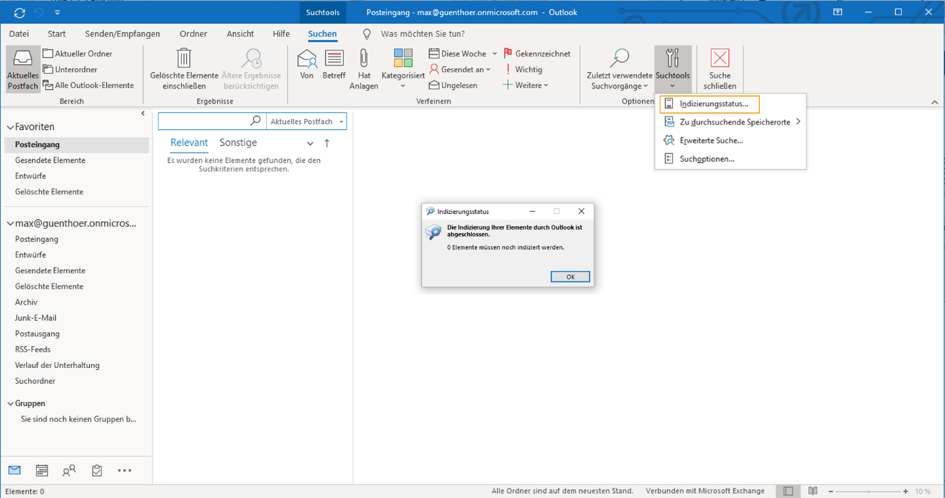The width and height of the screenshot is (945, 498).
Task: Open Senden/Empfangen ribbon tab
Action: pyautogui.click(x=122, y=34)
